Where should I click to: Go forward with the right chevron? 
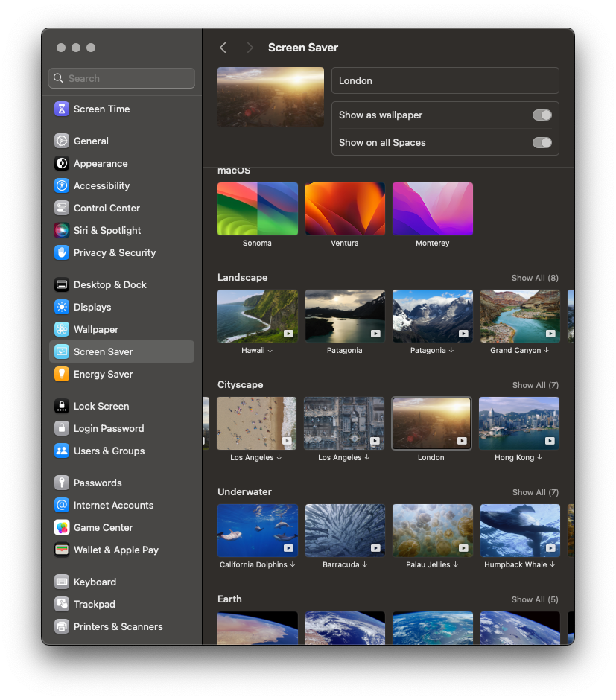pyautogui.click(x=250, y=48)
